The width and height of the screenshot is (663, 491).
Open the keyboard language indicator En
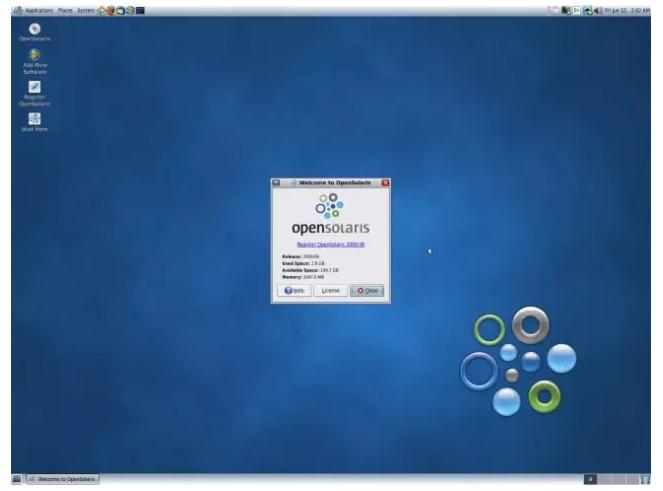(x=576, y=10)
